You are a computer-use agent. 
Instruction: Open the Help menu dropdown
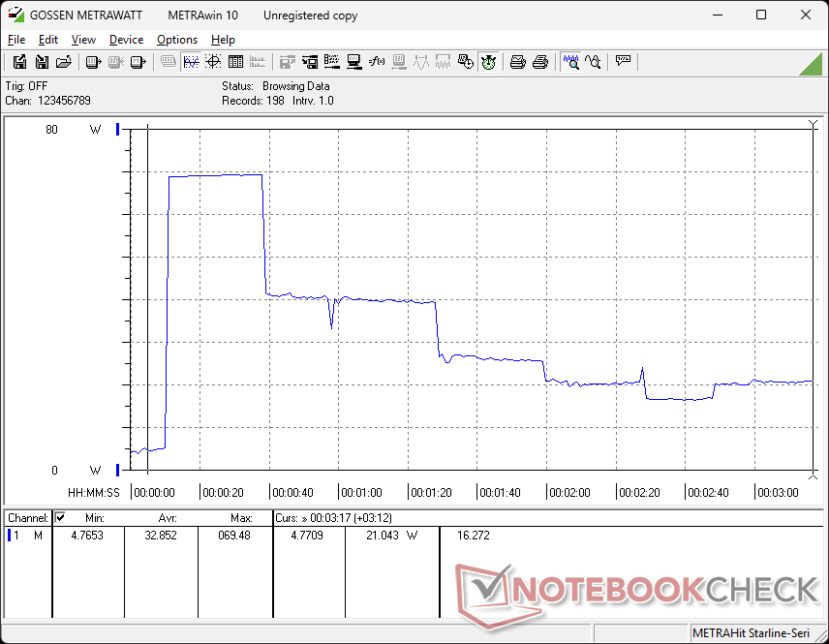click(x=223, y=40)
